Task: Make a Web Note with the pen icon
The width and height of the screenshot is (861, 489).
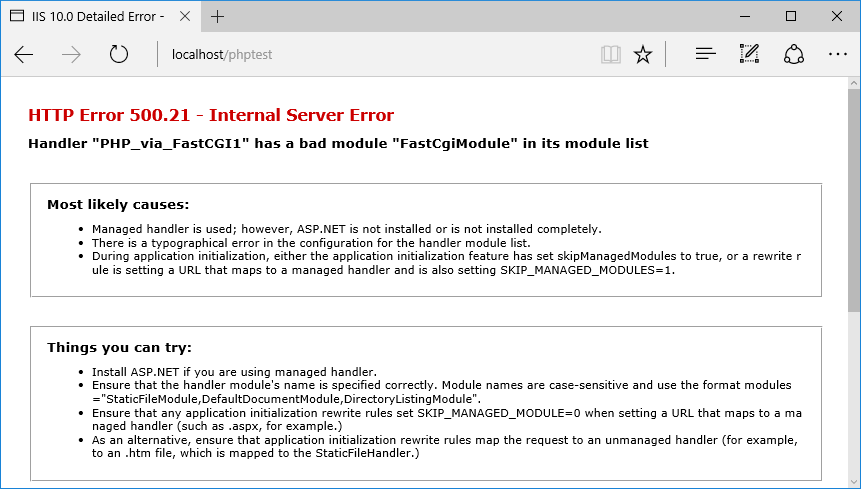Action: pos(750,54)
